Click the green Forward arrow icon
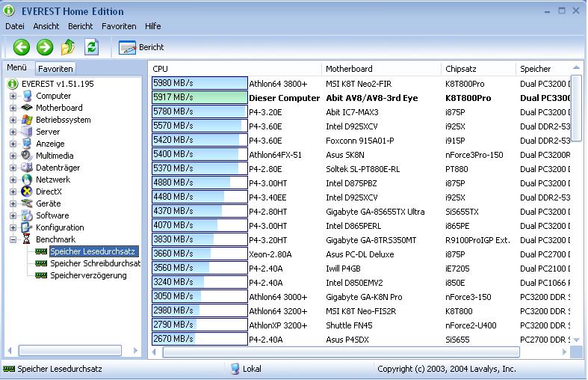588x380 pixels. pyautogui.click(x=45, y=47)
